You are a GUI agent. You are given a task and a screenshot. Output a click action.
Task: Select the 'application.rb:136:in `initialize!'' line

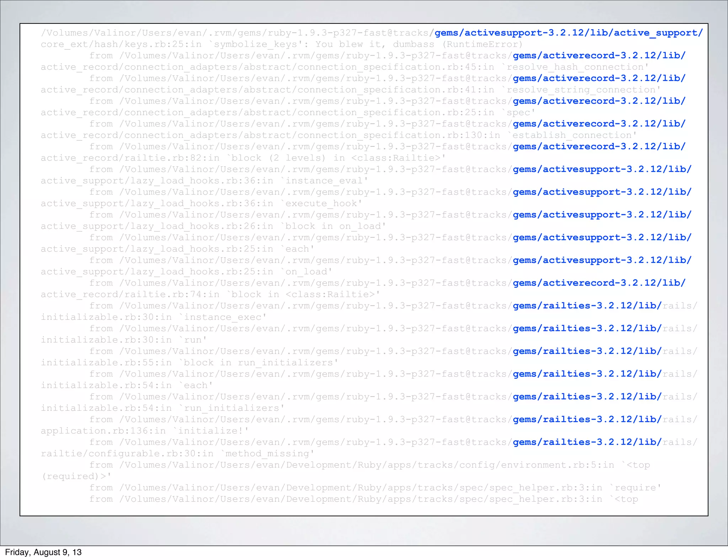coord(145,431)
